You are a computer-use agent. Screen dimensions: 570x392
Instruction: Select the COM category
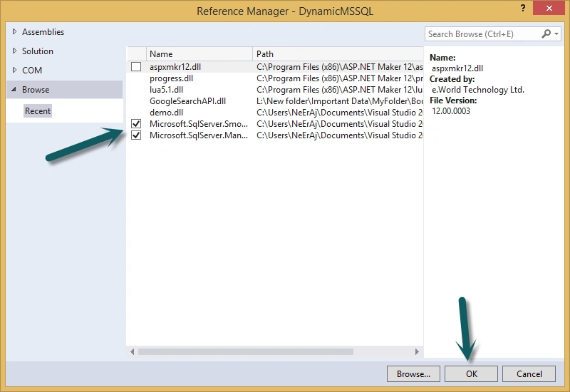32,70
